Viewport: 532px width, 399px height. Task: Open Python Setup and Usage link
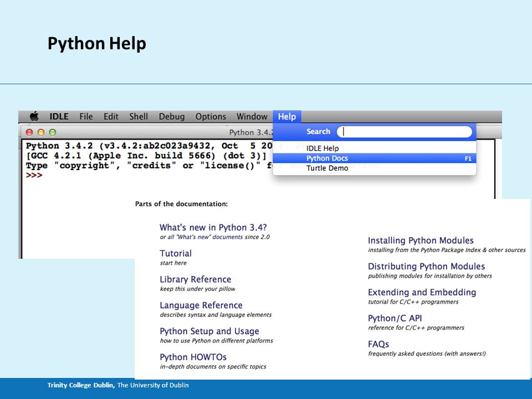(x=209, y=331)
